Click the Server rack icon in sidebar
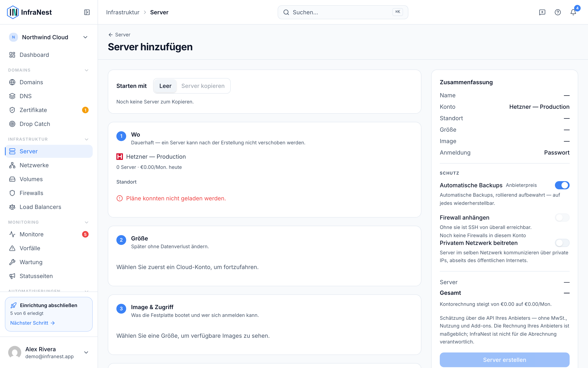This screenshot has height=368, width=588. (12, 151)
